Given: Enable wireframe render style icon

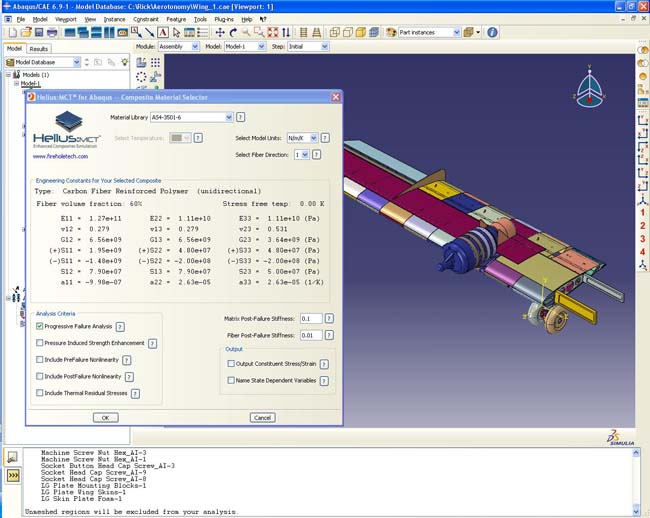Looking at the screenshot, I should pyautogui.click(x=335, y=32).
